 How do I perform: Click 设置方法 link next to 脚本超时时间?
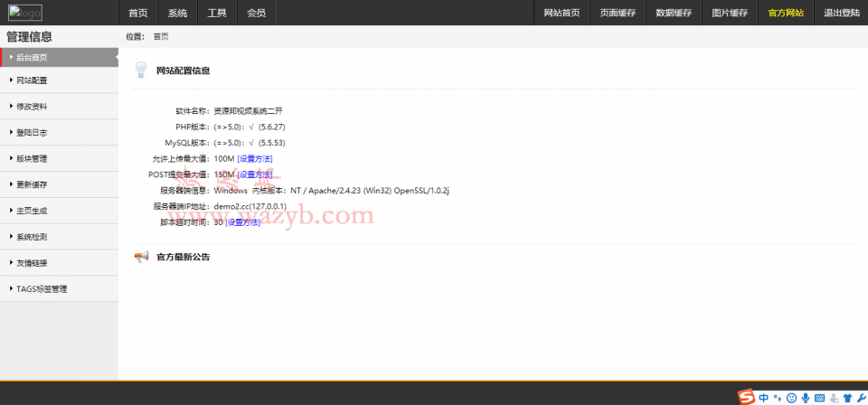pos(242,222)
